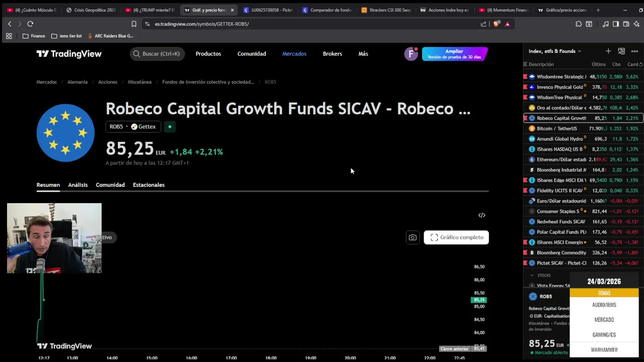
Task: Open the Mercados menu
Action: tap(294, 54)
